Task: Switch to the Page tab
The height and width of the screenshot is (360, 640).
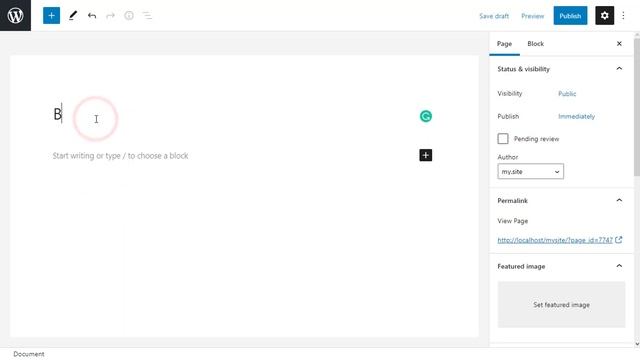Action: click(504, 44)
